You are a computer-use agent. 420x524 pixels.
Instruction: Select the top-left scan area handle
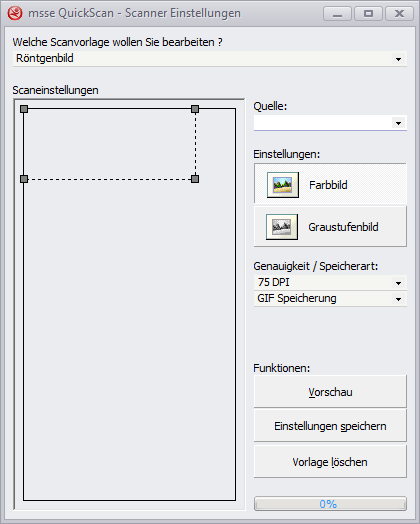[x=24, y=109]
